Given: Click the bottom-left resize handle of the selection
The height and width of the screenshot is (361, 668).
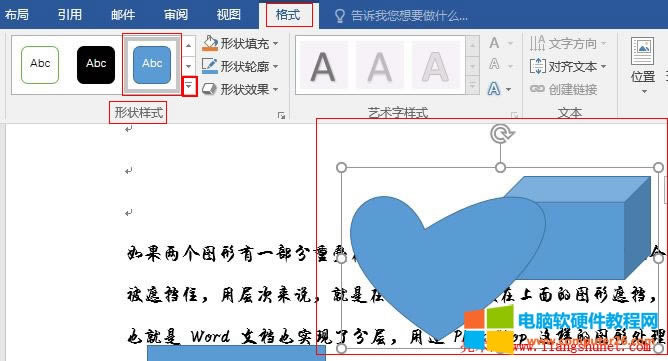Looking at the screenshot, I should [x=341, y=349].
